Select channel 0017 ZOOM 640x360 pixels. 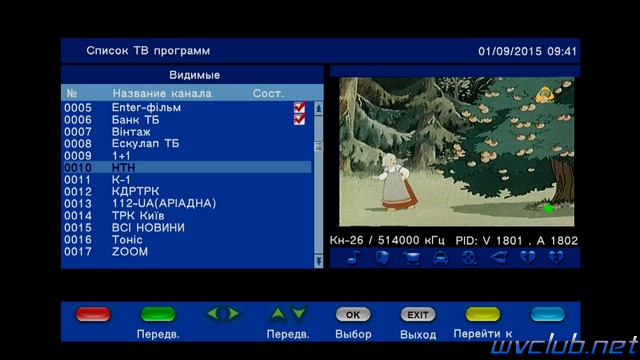click(187, 251)
